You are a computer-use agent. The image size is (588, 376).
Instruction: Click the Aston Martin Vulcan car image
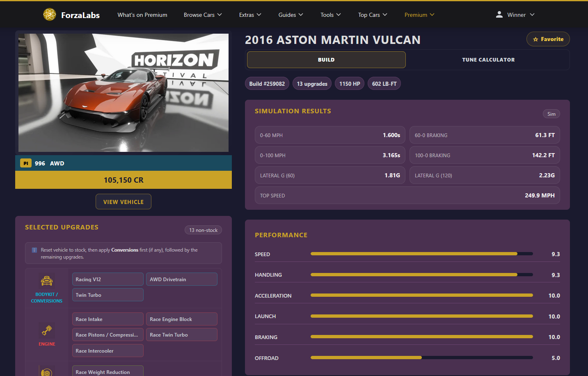[x=124, y=93]
